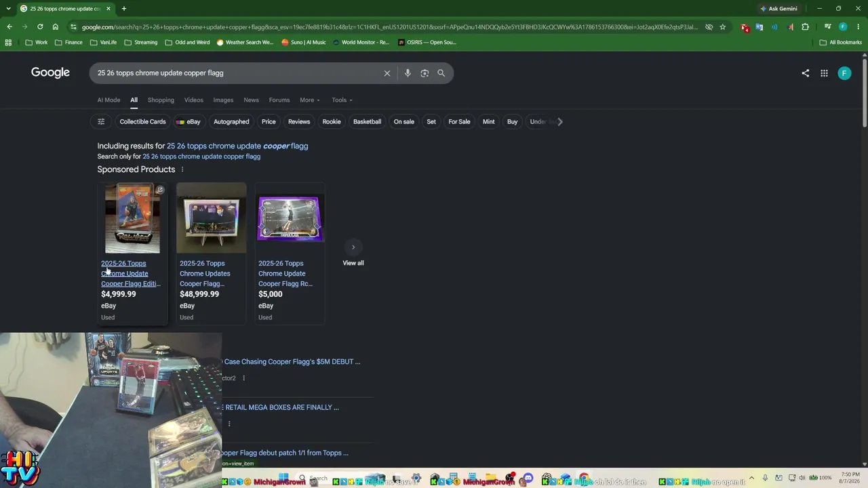This screenshot has width=868, height=488.
Task: Open the OSIRIS Open Source bookmark
Action: 427,42
